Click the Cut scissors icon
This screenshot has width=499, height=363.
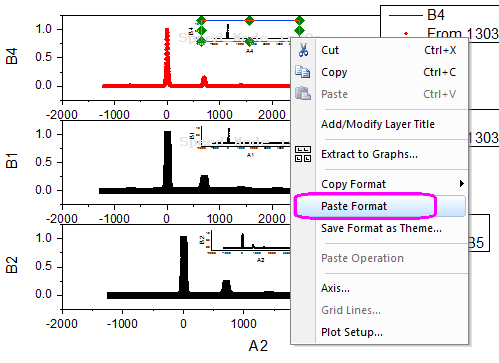tap(303, 50)
